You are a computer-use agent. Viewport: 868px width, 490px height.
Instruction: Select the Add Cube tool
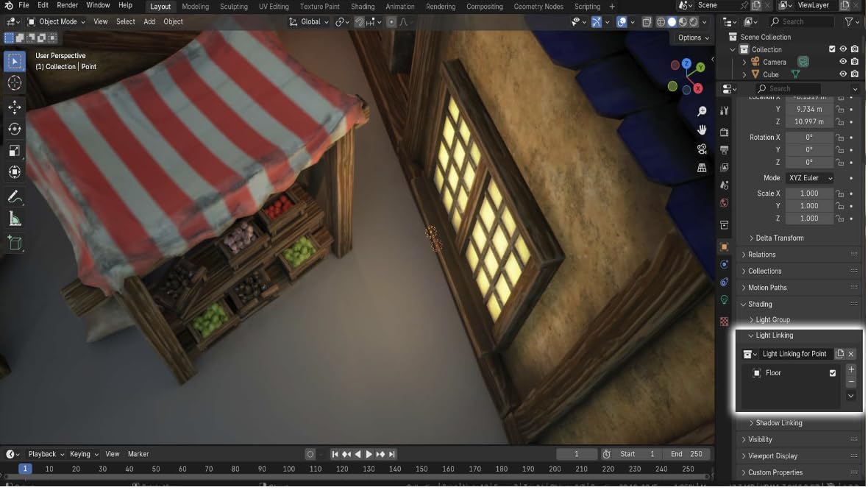pos(15,244)
